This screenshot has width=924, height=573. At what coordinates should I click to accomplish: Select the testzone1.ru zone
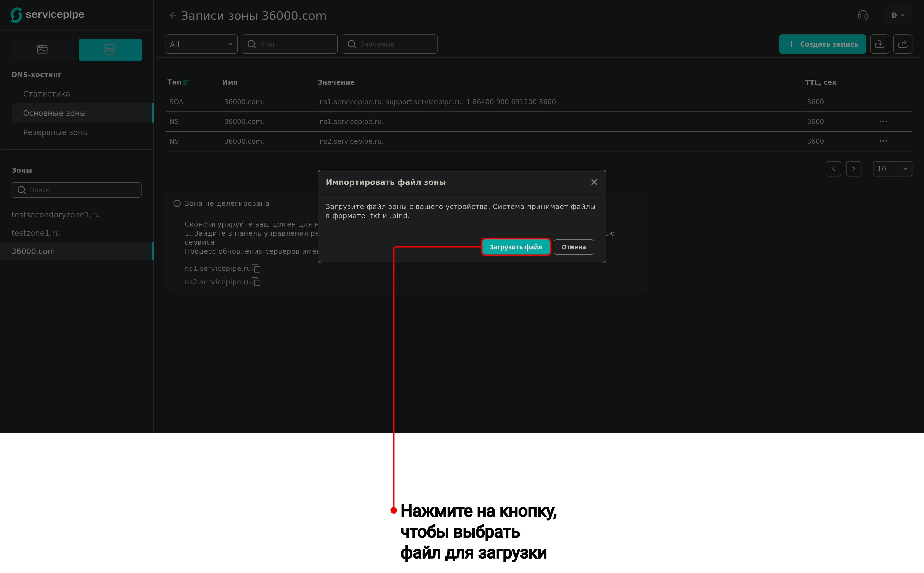[x=36, y=233]
